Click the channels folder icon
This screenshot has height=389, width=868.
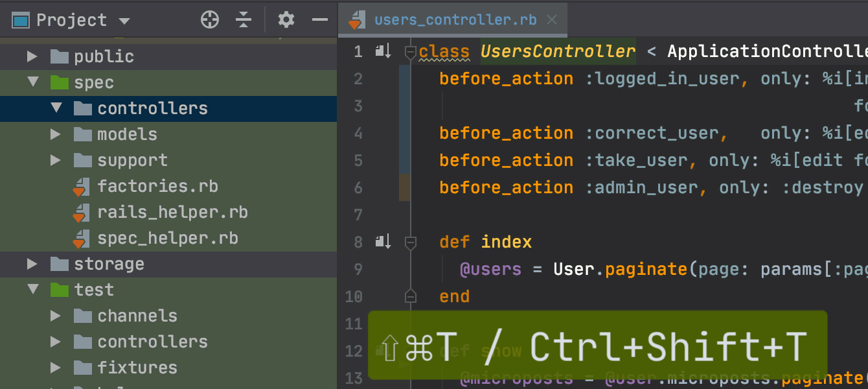[x=83, y=316]
